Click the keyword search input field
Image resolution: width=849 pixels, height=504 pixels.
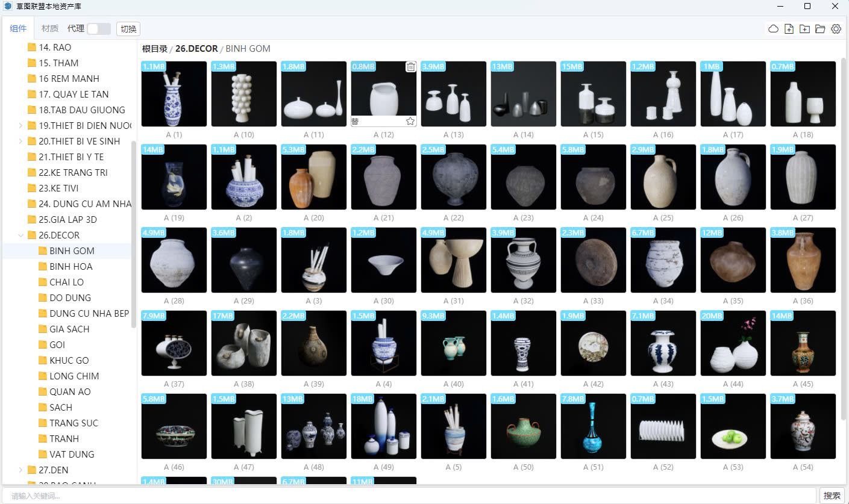[410, 496]
